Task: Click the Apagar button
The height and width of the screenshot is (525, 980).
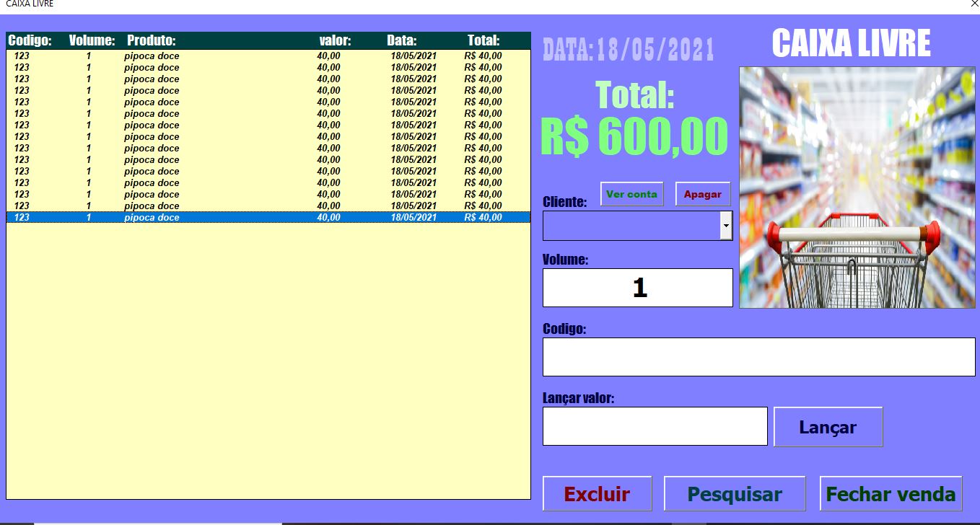Action: coord(702,193)
